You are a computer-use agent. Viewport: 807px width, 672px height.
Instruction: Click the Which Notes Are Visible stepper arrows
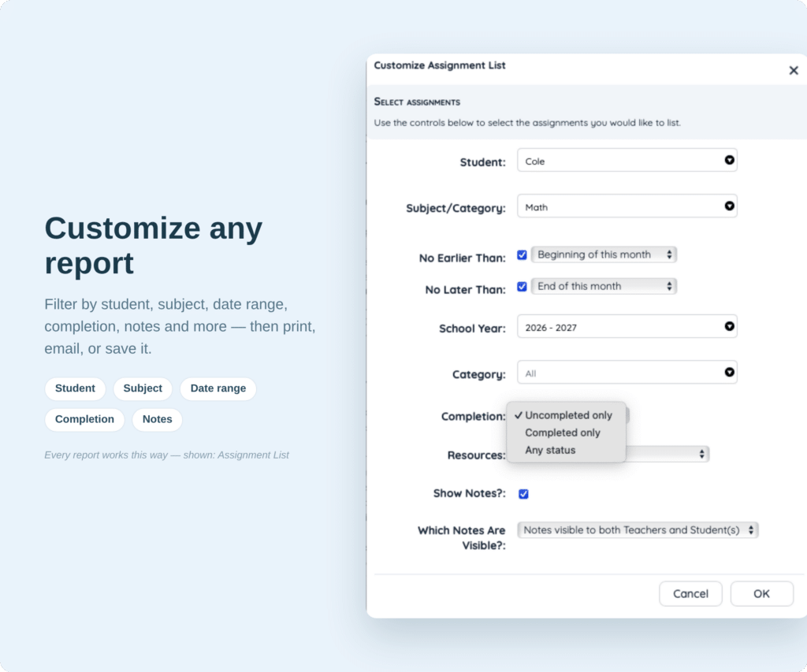click(x=751, y=530)
